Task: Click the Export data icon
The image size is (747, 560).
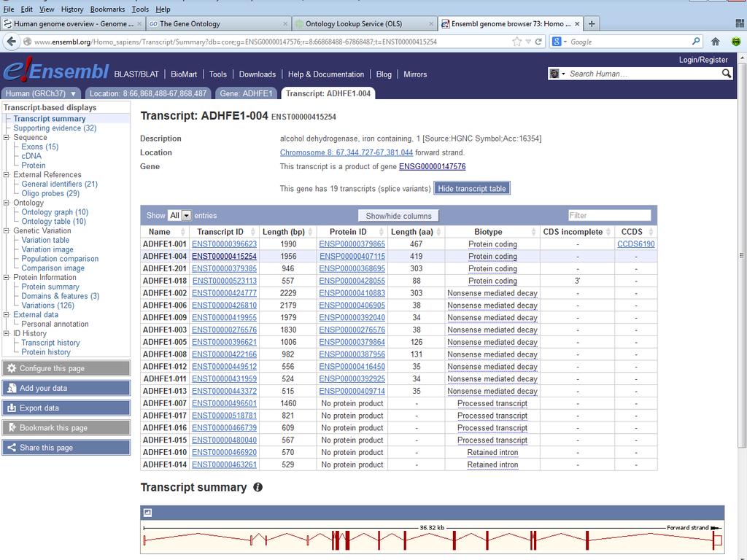Action: (x=12, y=408)
